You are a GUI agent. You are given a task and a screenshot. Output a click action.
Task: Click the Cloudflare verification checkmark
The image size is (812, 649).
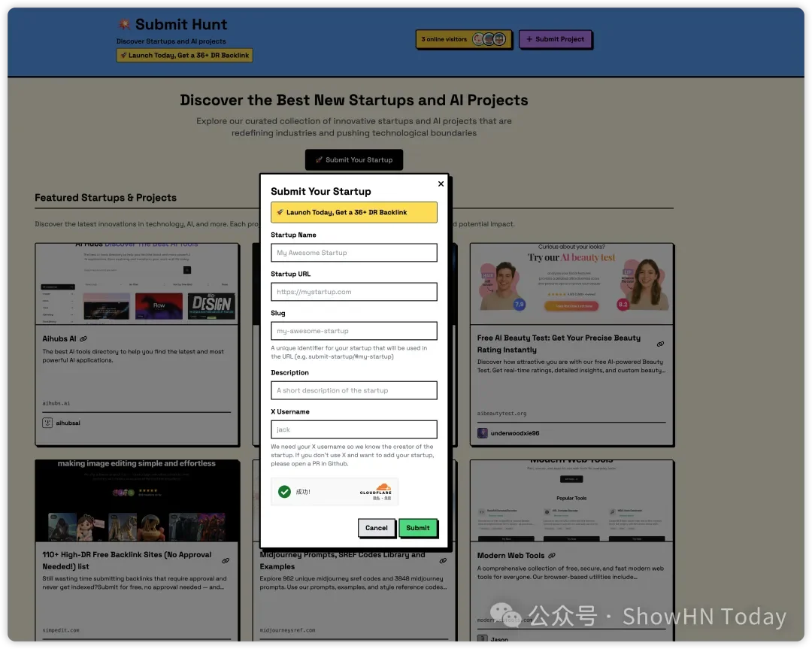pos(284,491)
